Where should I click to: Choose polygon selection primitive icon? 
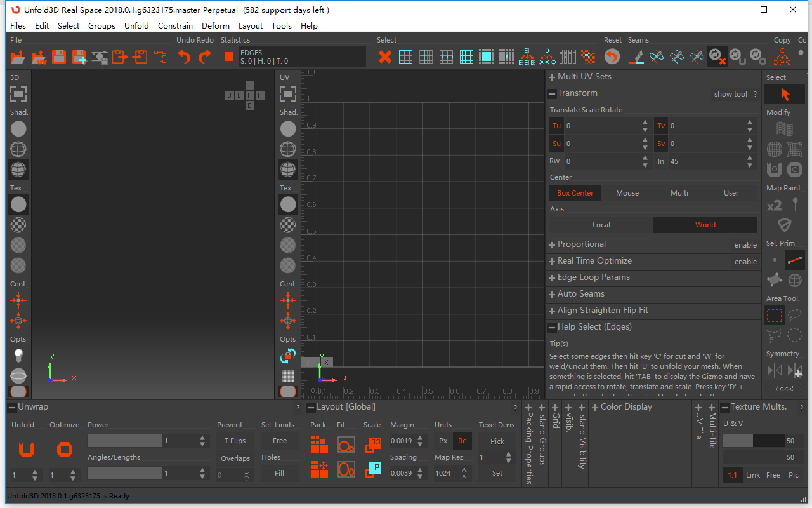[x=775, y=280]
